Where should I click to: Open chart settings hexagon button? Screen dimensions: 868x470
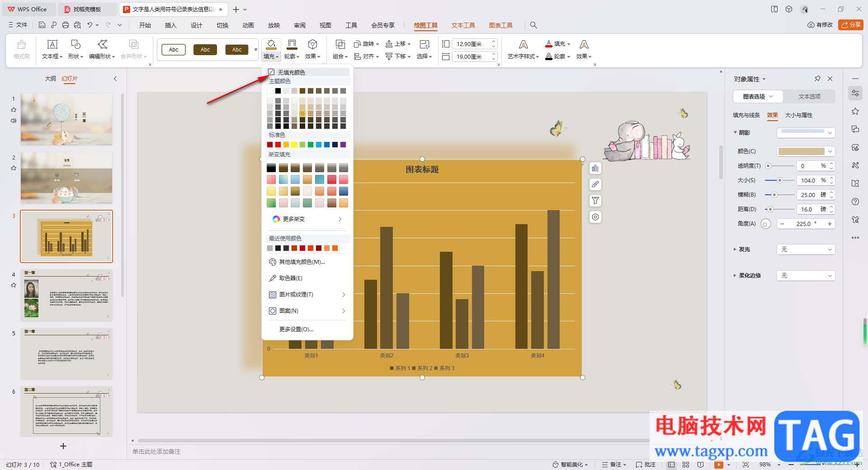click(x=595, y=217)
